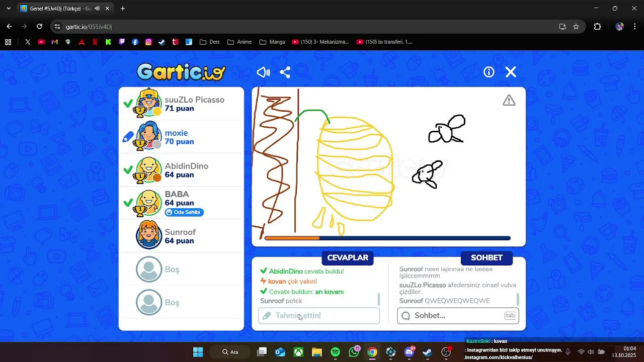Open the Chrome extensions menu

[x=598, y=27]
